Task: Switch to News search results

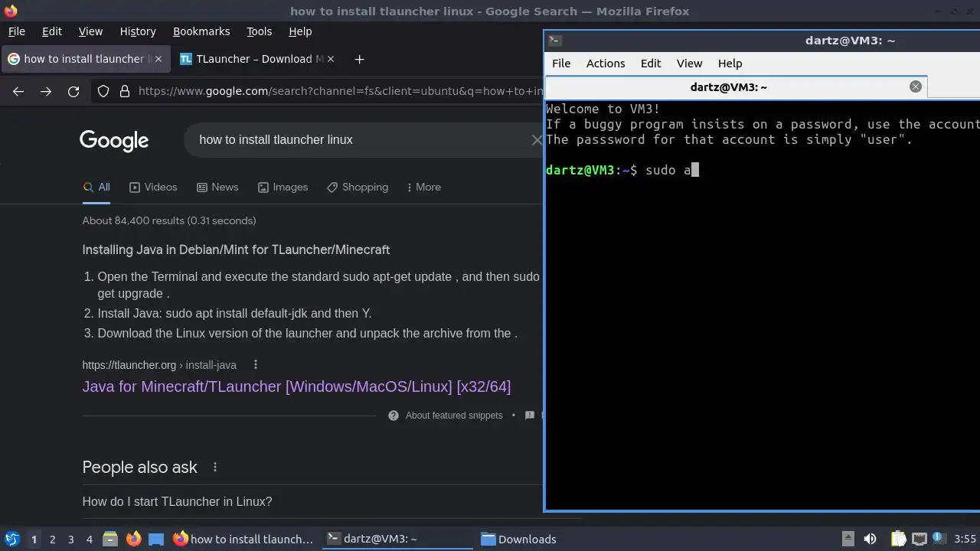Action: pyautogui.click(x=217, y=187)
